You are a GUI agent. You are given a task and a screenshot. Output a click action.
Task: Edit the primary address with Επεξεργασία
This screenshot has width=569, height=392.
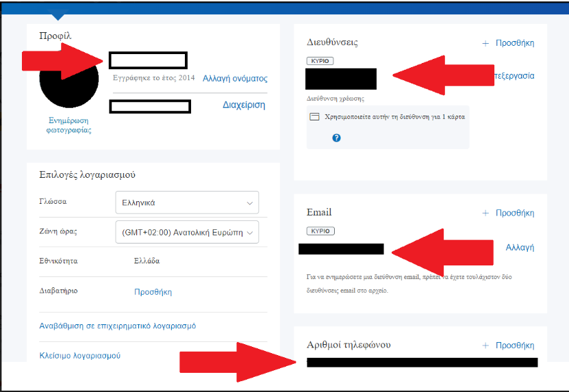click(514, 76)
